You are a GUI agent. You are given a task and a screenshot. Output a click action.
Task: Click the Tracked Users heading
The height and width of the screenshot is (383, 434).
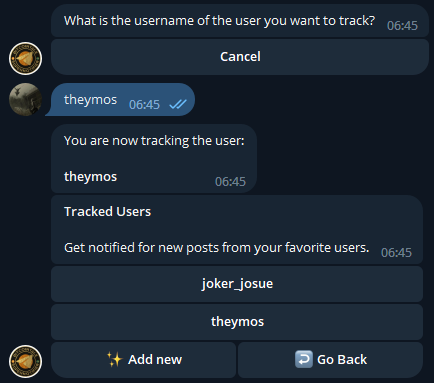pyautogui.click(x=107, y=212)
